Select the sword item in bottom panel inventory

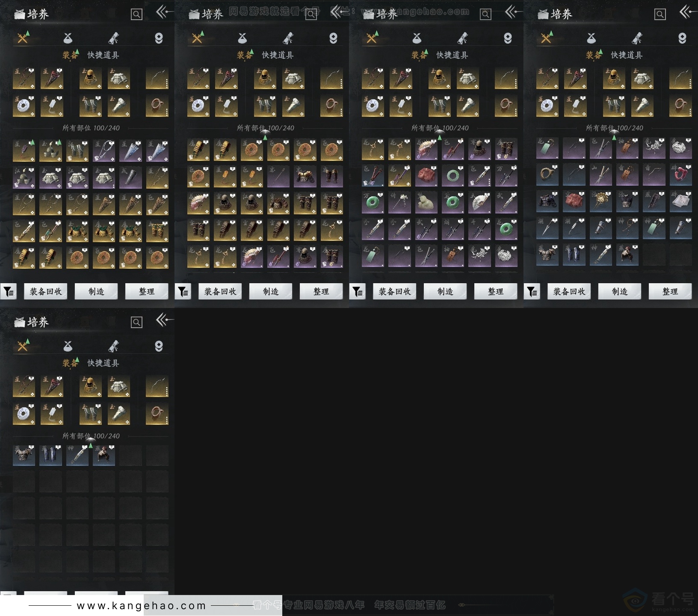(x=77, y=455)
